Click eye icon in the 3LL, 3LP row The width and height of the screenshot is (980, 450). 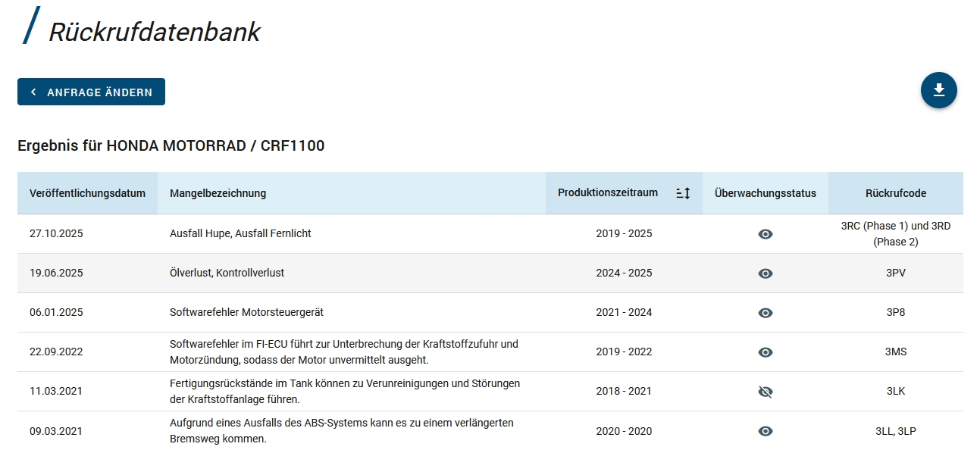click(x=765, y=431)
